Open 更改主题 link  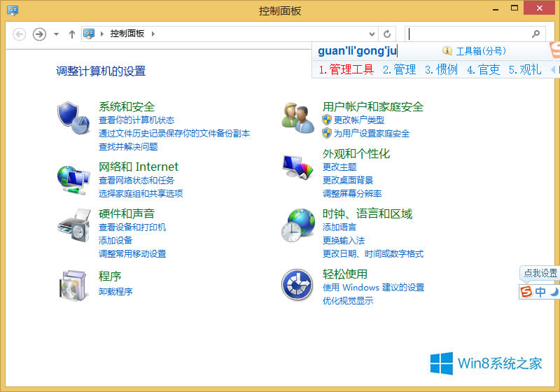(x=339, y=167)
